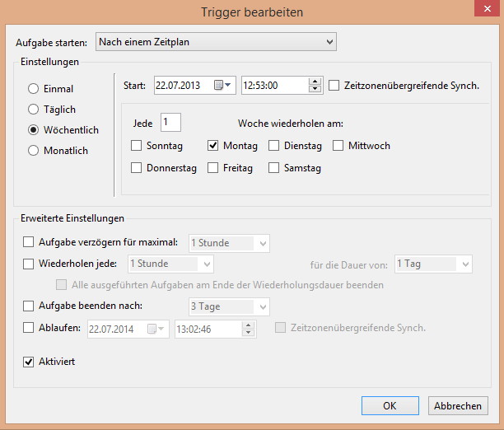Open the für die Dauer von dropdown
Viewport: 504px width, 430px height.
[433, 264]
